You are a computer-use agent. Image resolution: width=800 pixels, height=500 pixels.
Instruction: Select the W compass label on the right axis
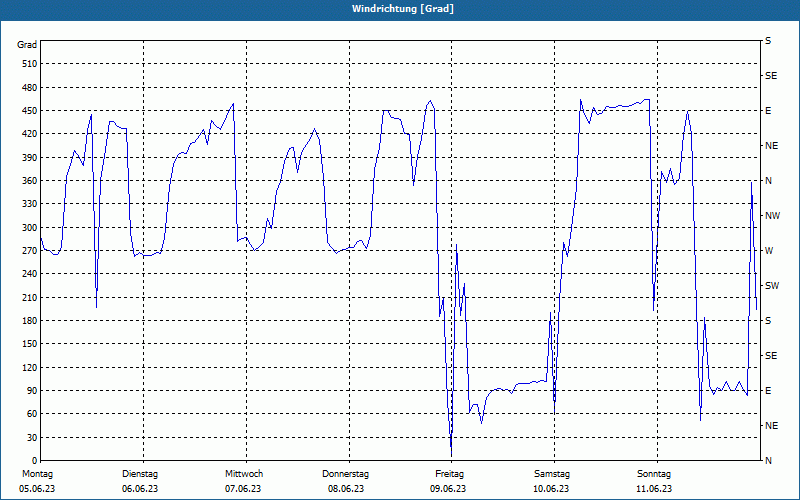(769, 251)
